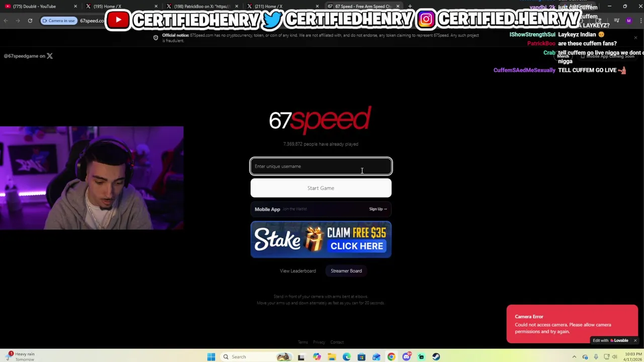Open @67speedgame on X link
This screenshot has width=644, height=362.
click(28, 56)
